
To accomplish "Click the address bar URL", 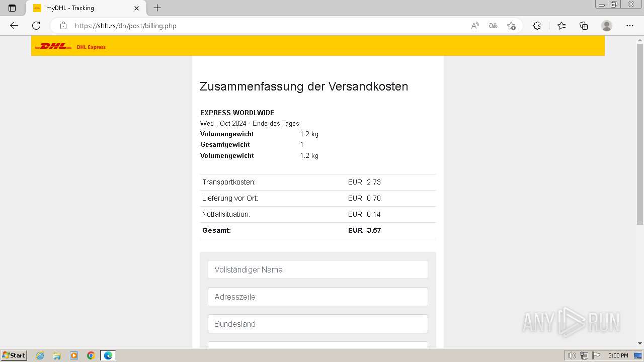I will coord(126,26).
